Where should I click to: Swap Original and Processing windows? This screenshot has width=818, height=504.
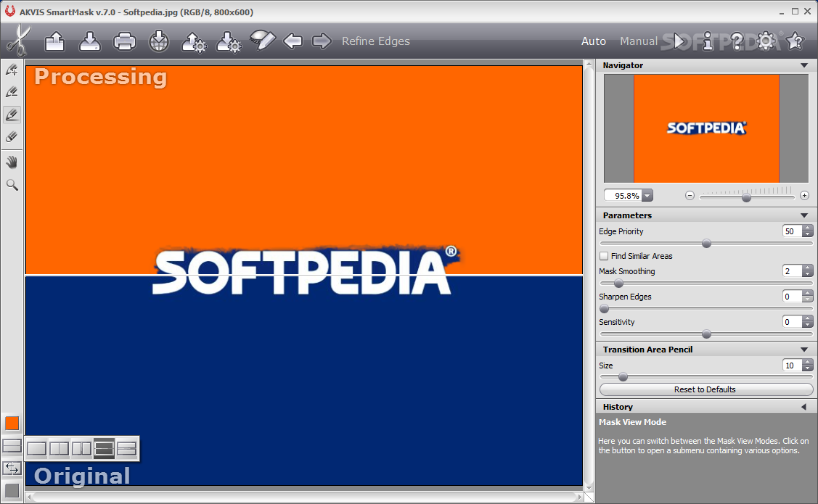[12, 468]
